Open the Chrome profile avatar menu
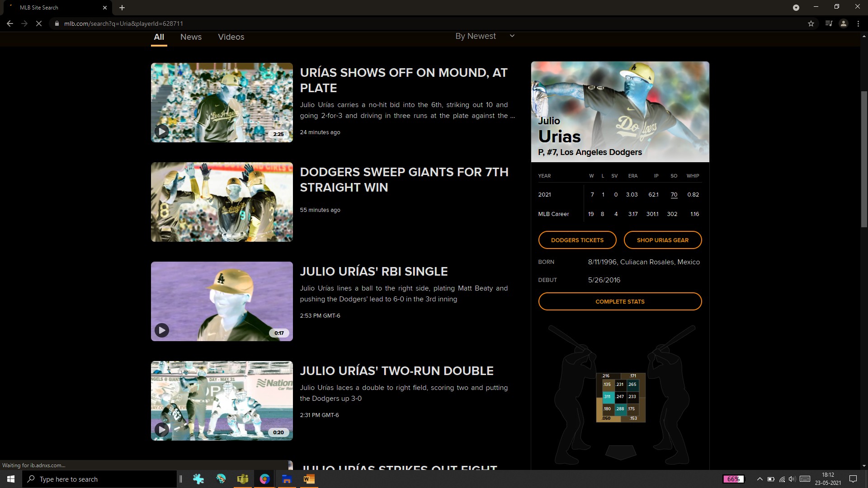868x488 pixels. (x=843, y=23)
